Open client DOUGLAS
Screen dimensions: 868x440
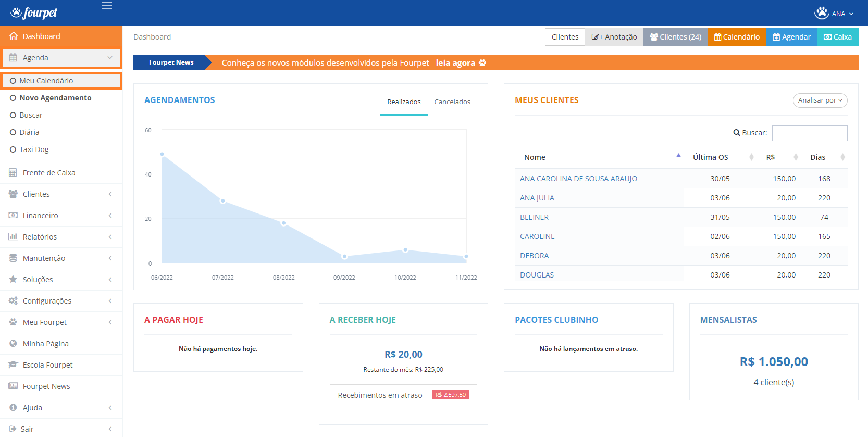click(x=537, y=275)
